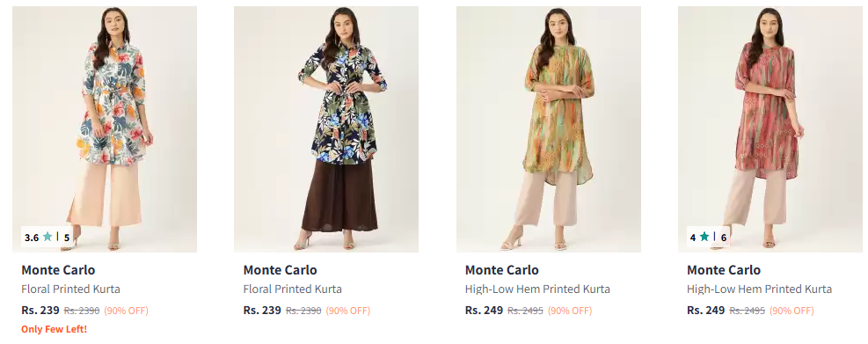
Task: Click the Only Few Left! label
Action: point(55,329)
